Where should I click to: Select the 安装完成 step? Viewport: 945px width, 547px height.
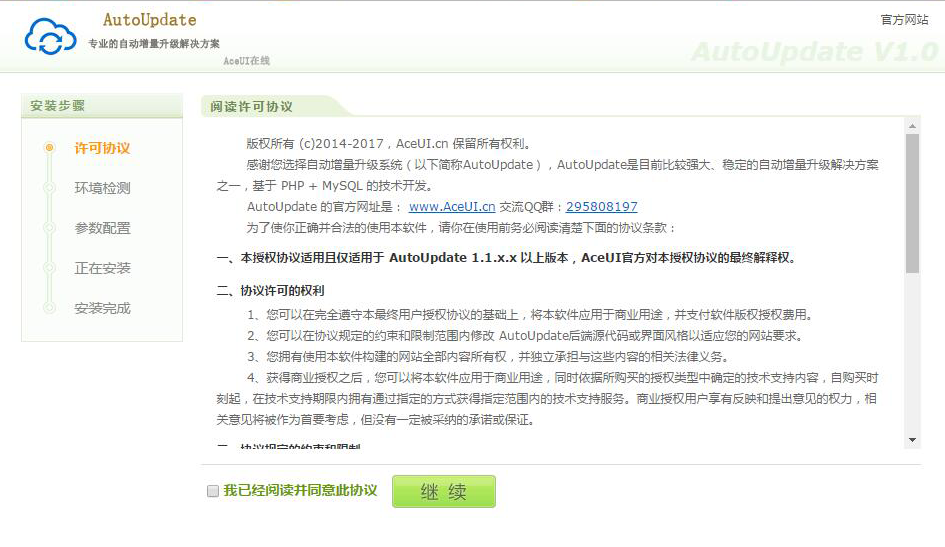(102, 308)
